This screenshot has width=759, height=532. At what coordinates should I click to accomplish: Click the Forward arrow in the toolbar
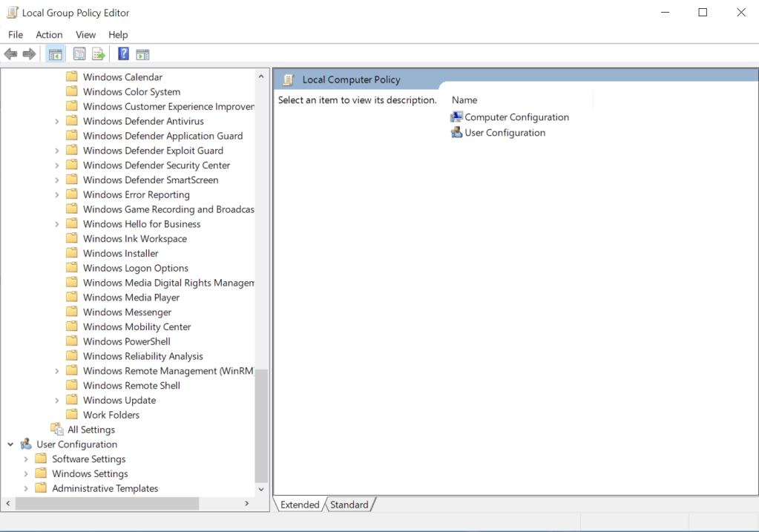point(29,54)
